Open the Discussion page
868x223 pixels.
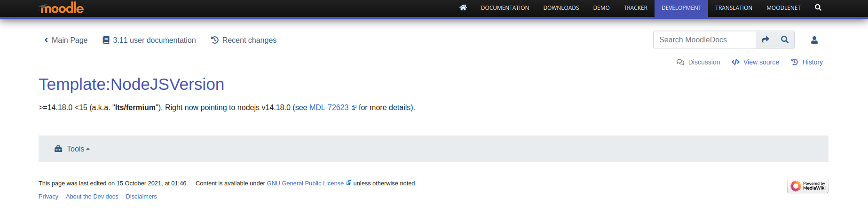(698, 62)
